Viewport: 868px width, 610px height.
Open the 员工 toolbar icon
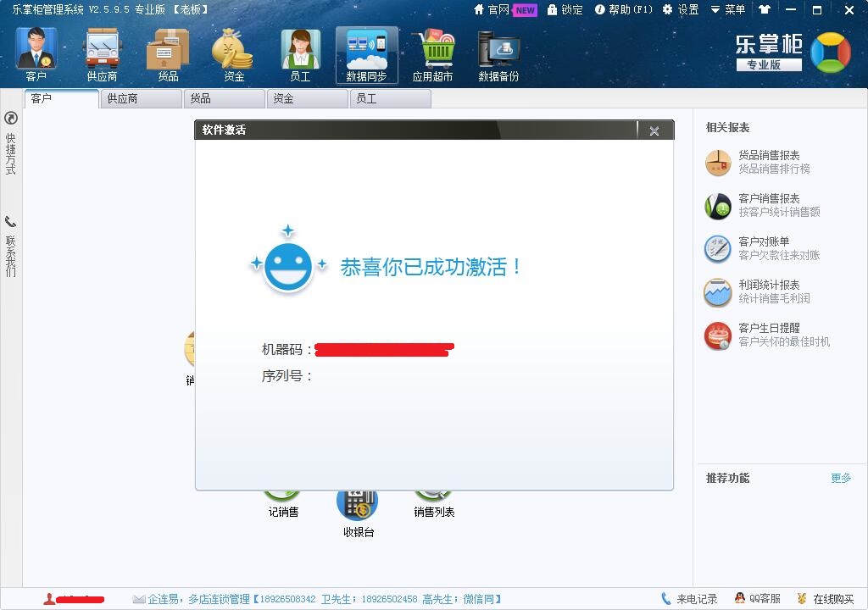pos(300,55)
